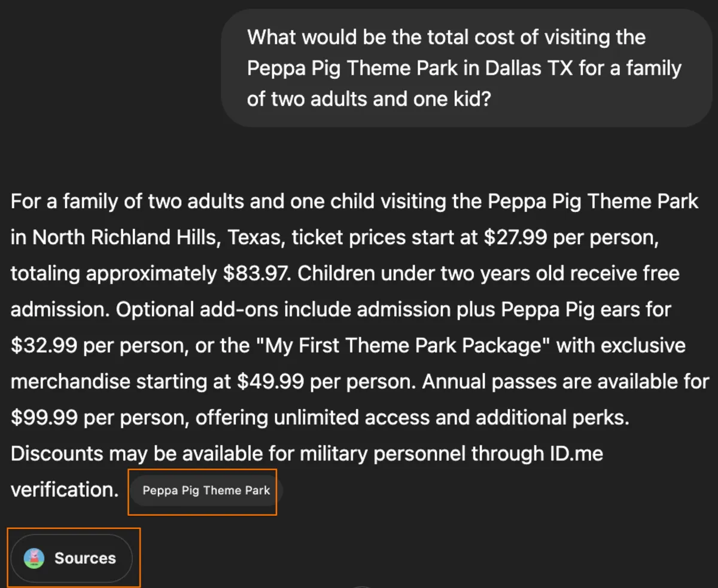This screenshot has height=588, width=718.
Task: Click the $32.99 Peppa Pig ears price
Action: tap(44, 346)
